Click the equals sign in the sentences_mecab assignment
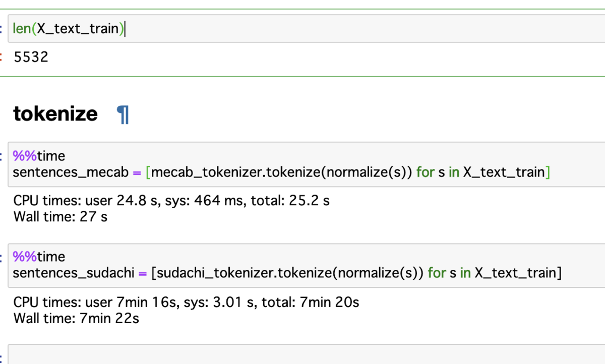Screen dimensions: 605x364 tap(136, 172)
